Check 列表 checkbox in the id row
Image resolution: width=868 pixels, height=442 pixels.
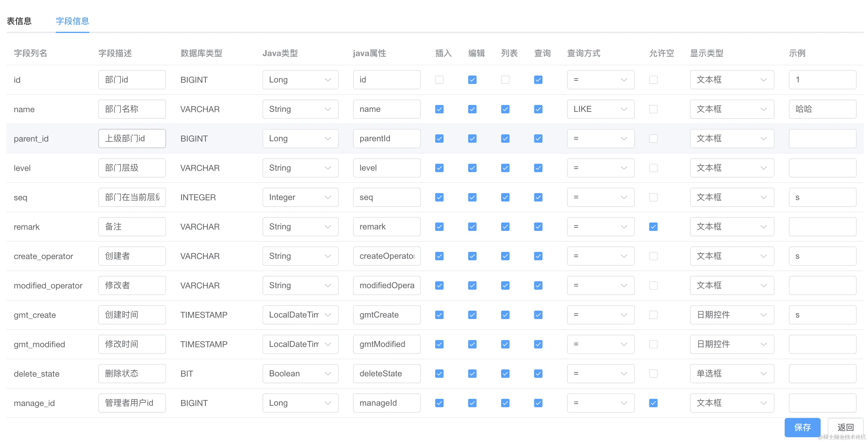coord(505,79)
